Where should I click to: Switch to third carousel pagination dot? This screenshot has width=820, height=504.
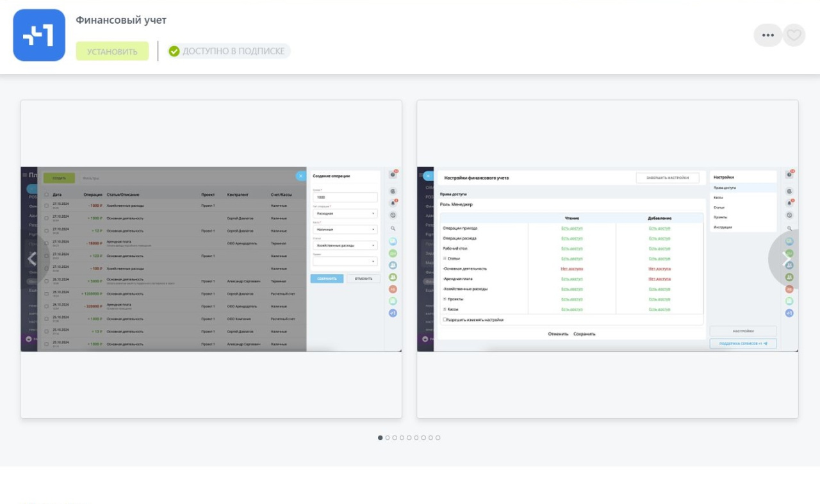click(395, 438)
